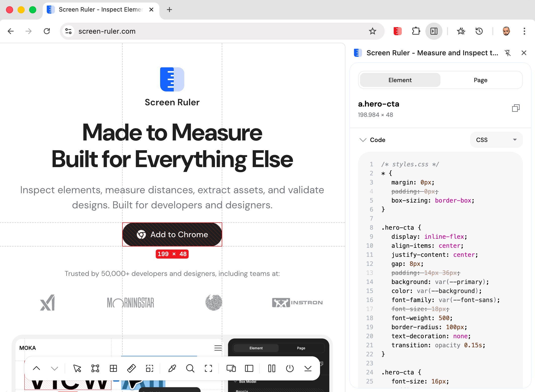
Task: Select the cursor inspect tool in the floating toolbar
Action: coord(77,368)
